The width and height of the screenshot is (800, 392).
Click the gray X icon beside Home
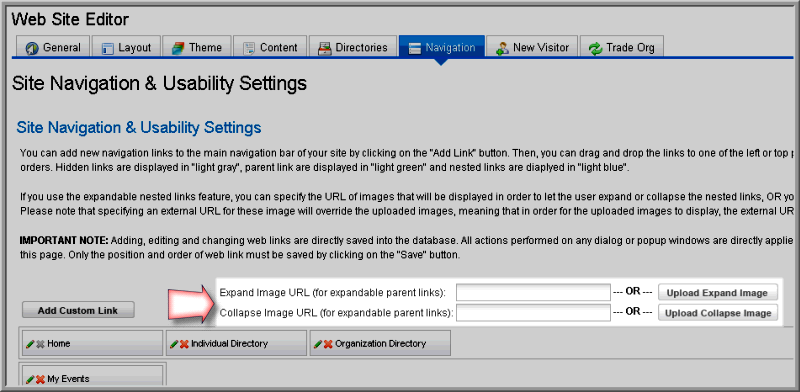coord(40,344)
